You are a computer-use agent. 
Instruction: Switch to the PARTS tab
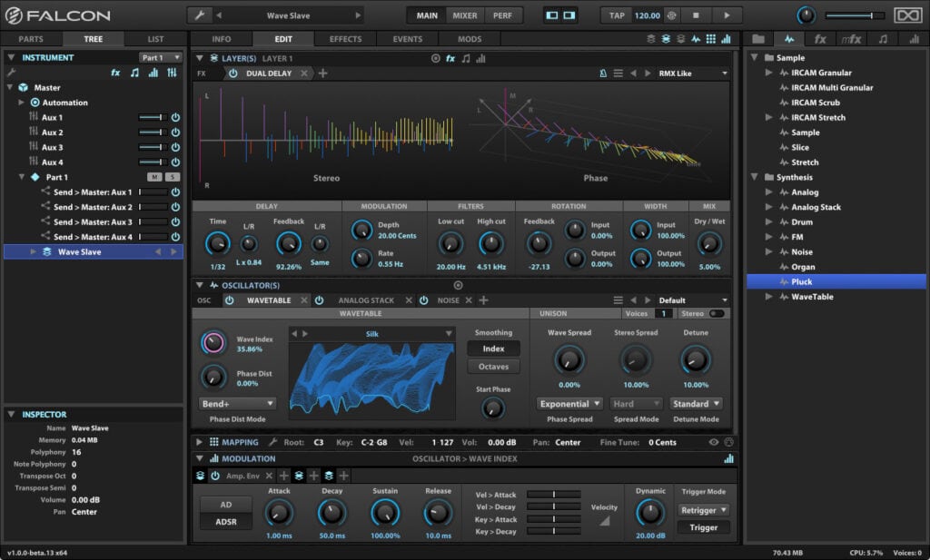(31, 39)
